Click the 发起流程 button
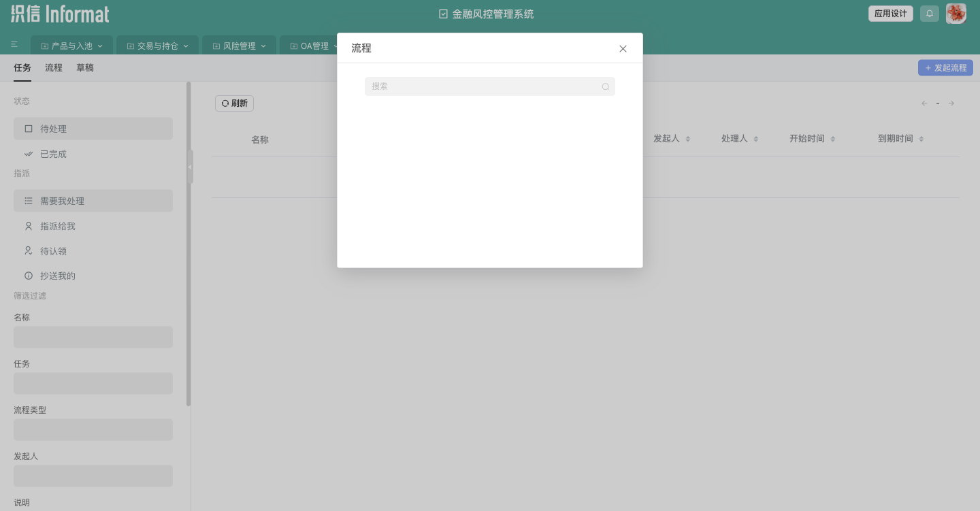 (945, 68)
